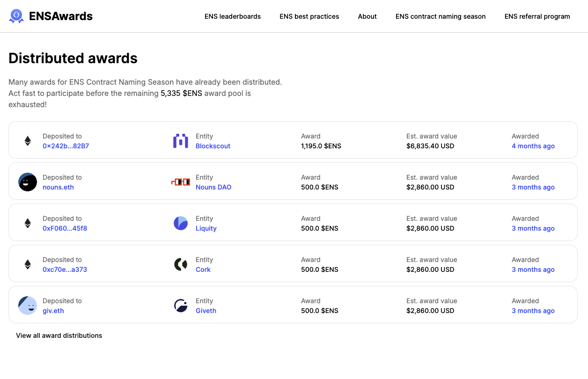This screenshot has width=588, height=379.
Task: Open the Giveth entity link
Action: click(x=206, y=311)
